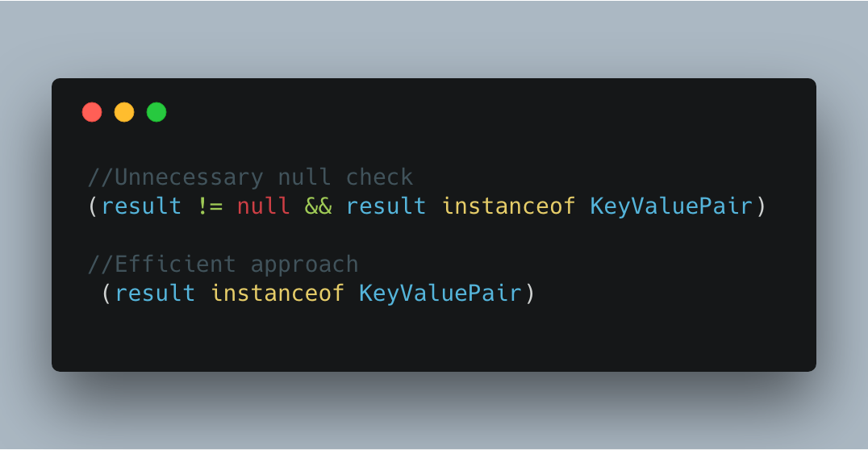
Task: Click the green maximize dot
Action: coord(156,112)
